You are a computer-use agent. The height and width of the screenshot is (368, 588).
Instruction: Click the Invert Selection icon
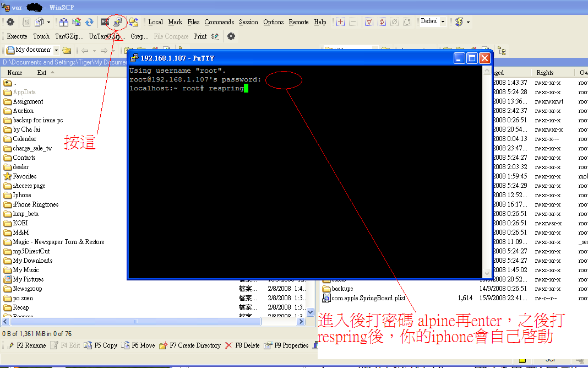click(382, 22)
